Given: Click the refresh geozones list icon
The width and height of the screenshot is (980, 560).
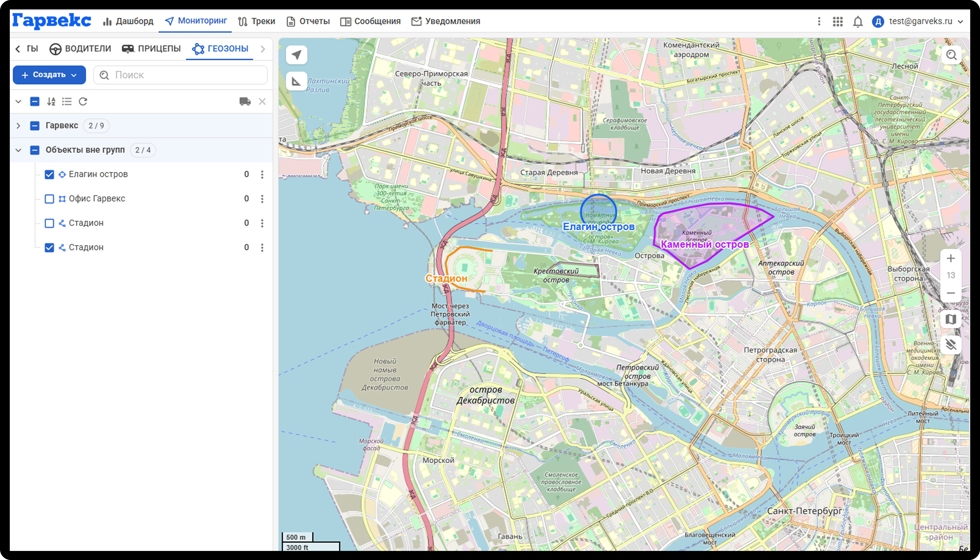Looking at the screenshot, I should (83, 101).
